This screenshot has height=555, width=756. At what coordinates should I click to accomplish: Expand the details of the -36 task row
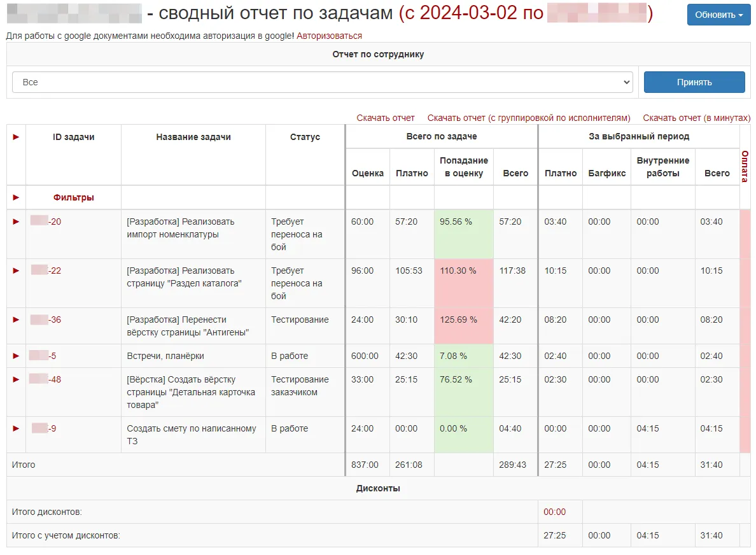[15, 320]
